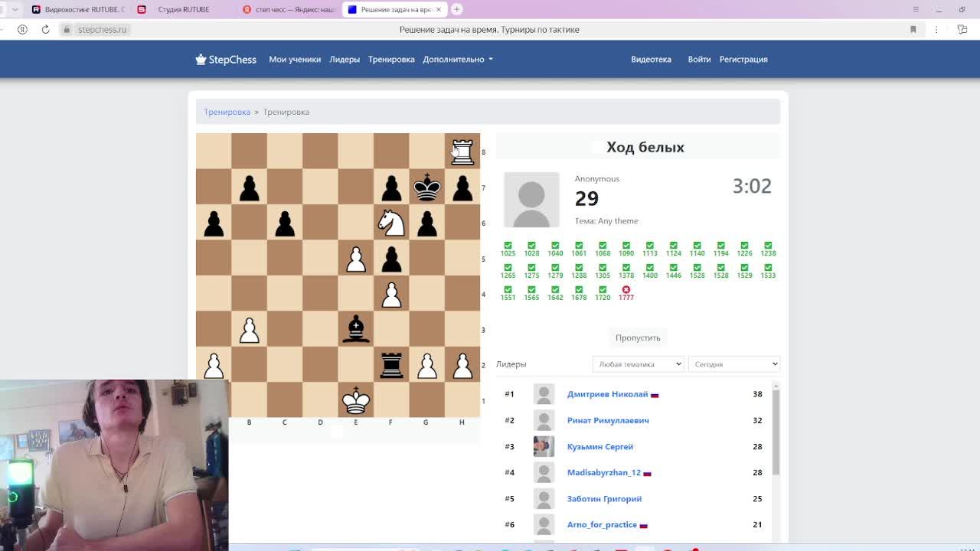Reload the page with the refresh icon
Screen dimensions: 980x551
point(46,29)
